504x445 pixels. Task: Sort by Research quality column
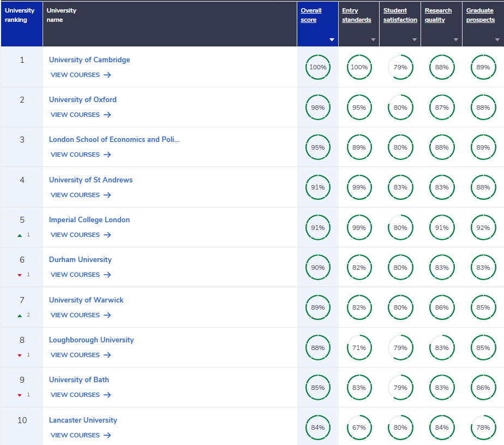(x=438, y=15)
